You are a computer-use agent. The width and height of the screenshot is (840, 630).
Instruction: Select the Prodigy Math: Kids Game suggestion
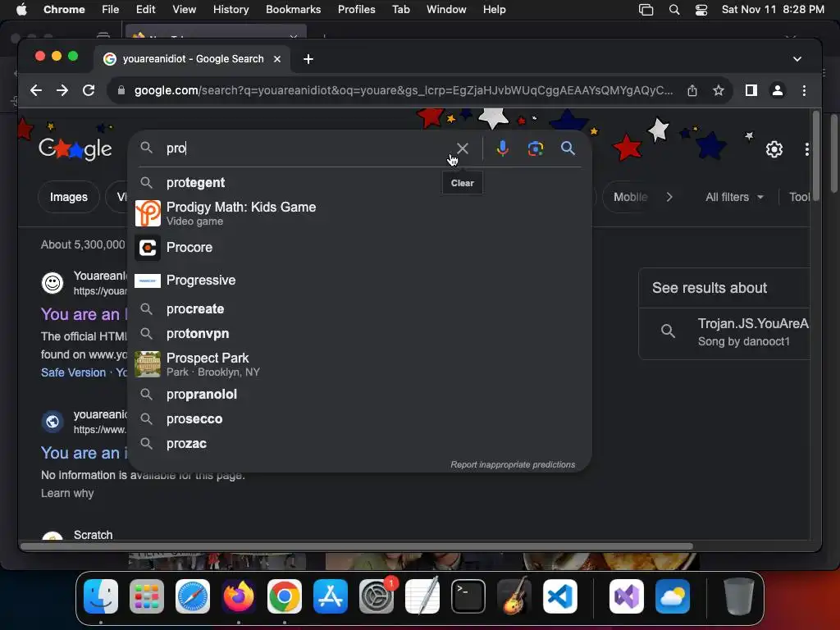point(360,213)
